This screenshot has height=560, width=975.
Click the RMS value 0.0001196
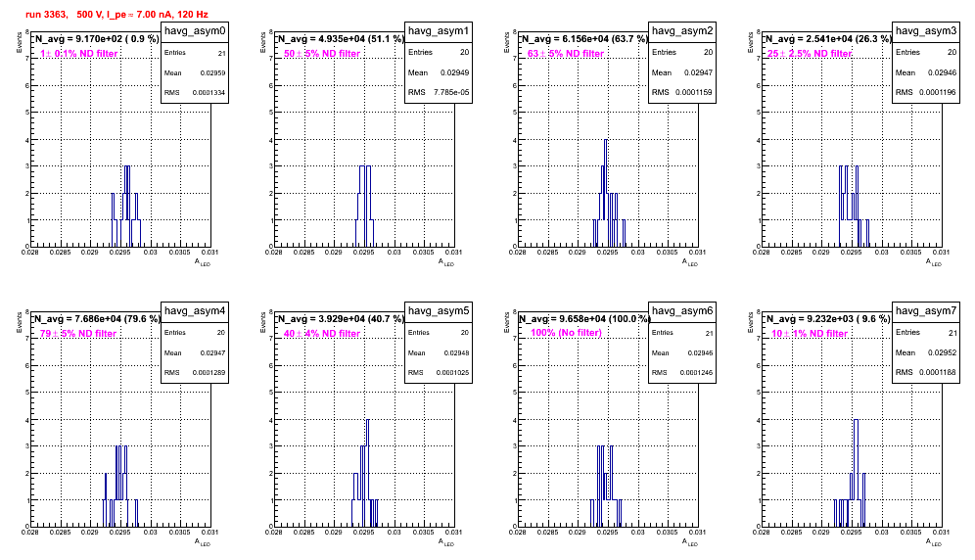pyautogui.click(x=939, y=93)
